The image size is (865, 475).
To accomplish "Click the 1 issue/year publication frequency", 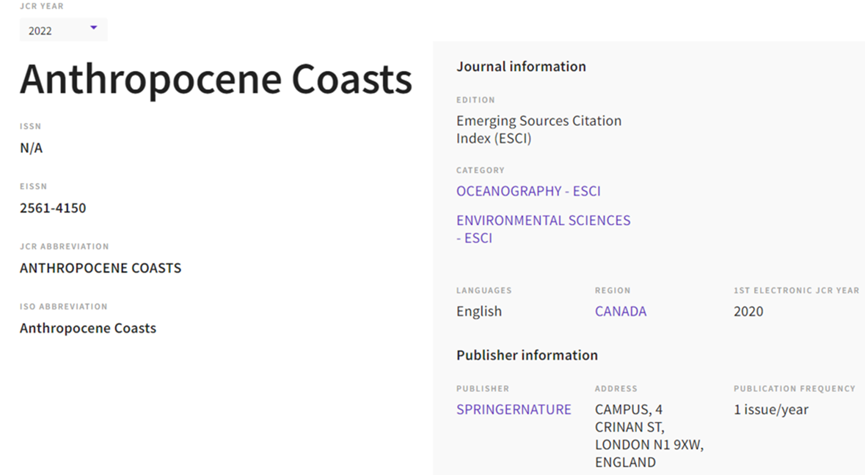I will [x=771, y=409].
